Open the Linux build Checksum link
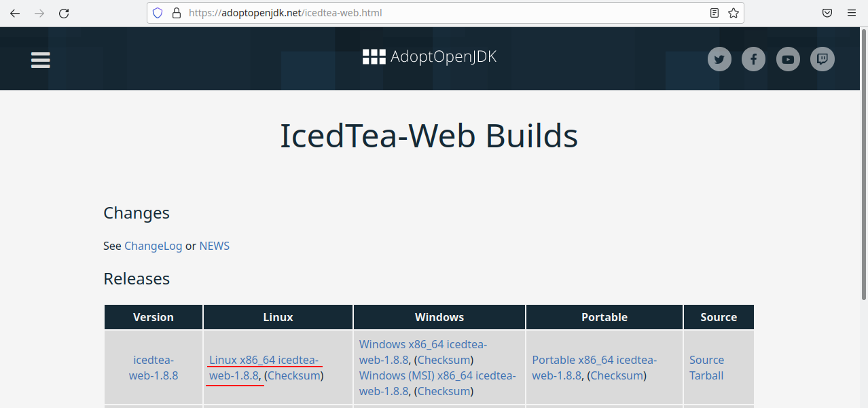868x408 pixels. (x=294, y=375)
